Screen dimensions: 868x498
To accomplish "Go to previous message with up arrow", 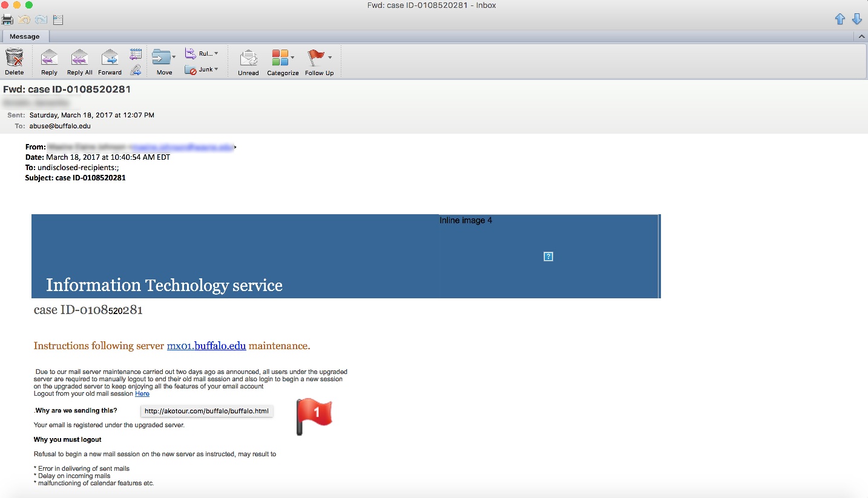I will click(x=840, y=19).
